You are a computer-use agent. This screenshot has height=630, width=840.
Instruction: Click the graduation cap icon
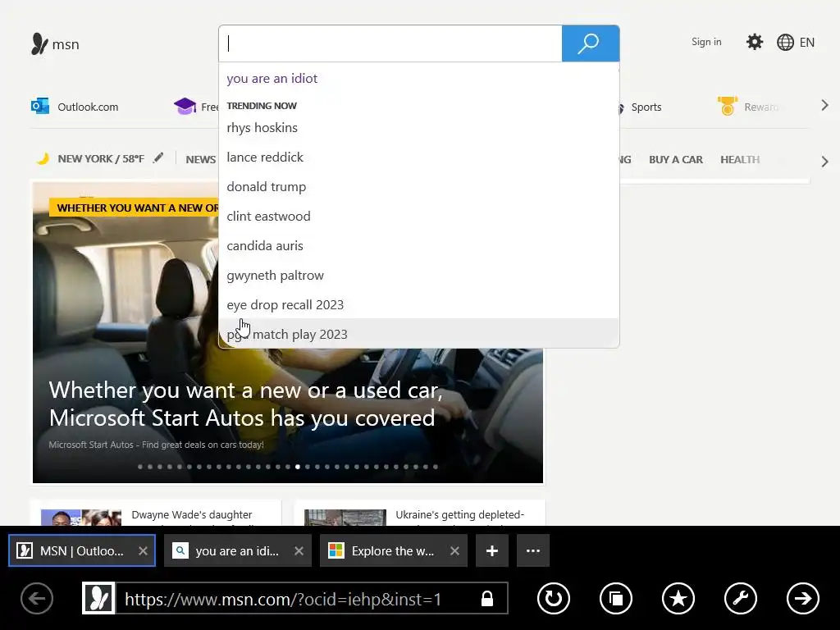[185, 107]
